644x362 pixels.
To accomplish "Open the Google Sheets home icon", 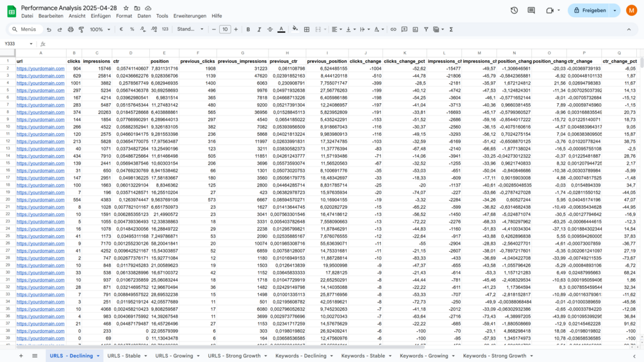I will click(12, 12).
